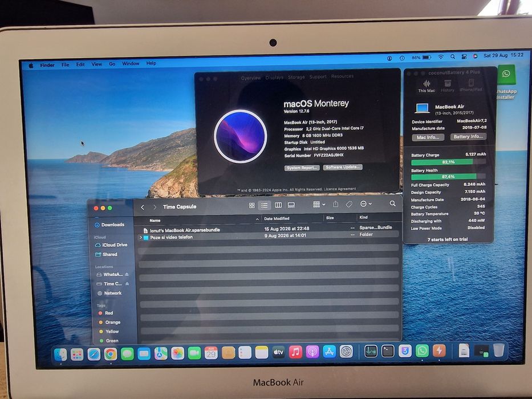Click the System Report button
The image size is (532, 399).
(x=302, y=168)
